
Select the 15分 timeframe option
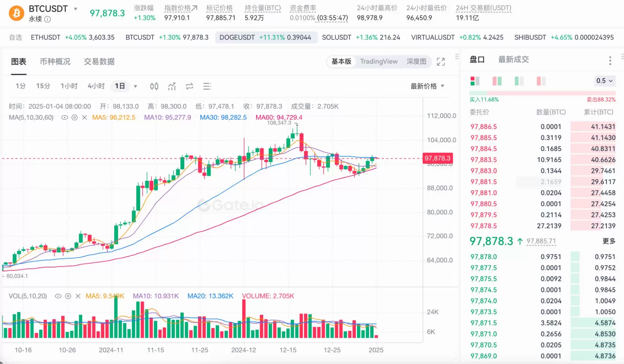tap(43, 86)
